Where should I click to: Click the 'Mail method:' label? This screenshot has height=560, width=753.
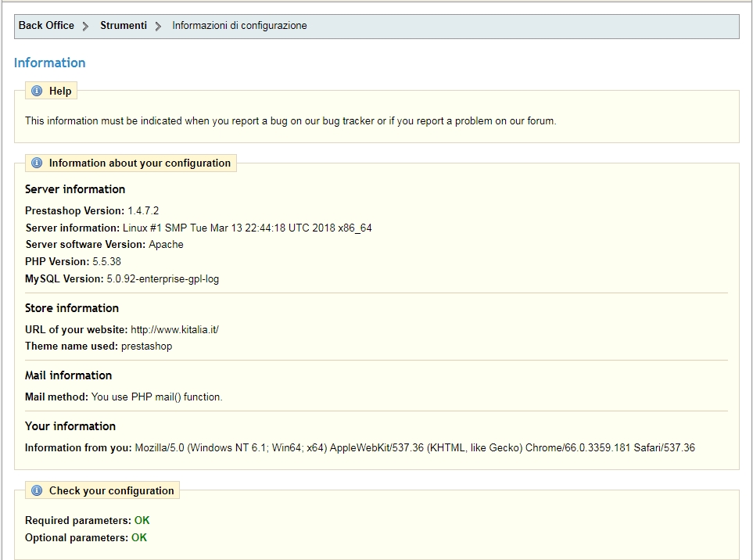[56, 397]
